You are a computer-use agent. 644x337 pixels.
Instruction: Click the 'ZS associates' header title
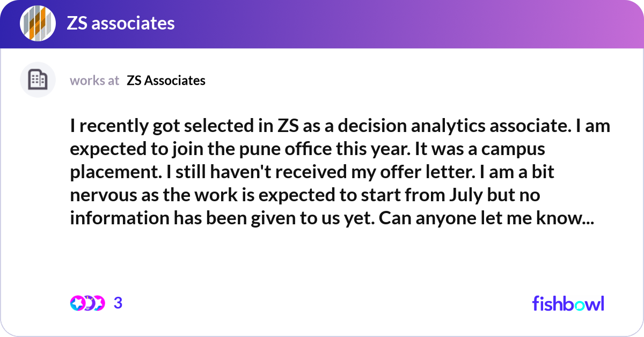[121, 24]
